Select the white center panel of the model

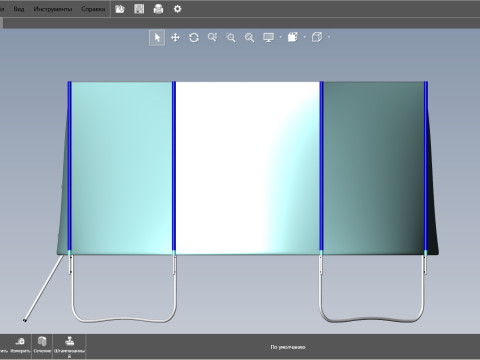coord(247,168)
